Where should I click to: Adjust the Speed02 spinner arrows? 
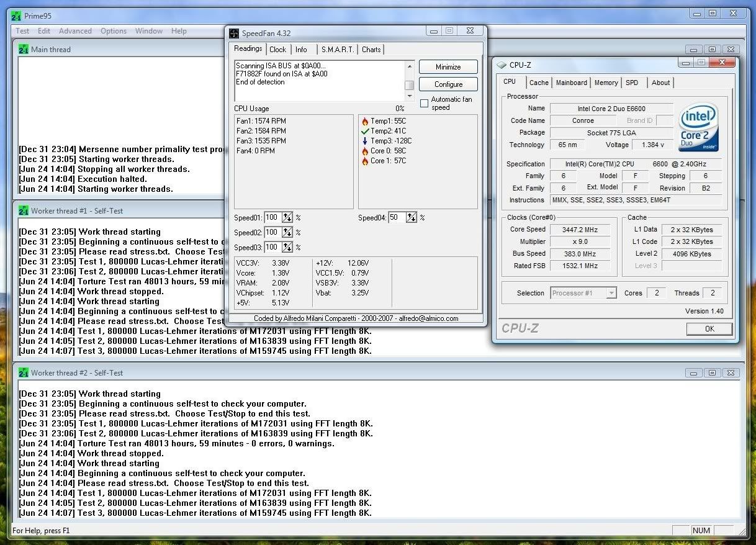point(287,232)
